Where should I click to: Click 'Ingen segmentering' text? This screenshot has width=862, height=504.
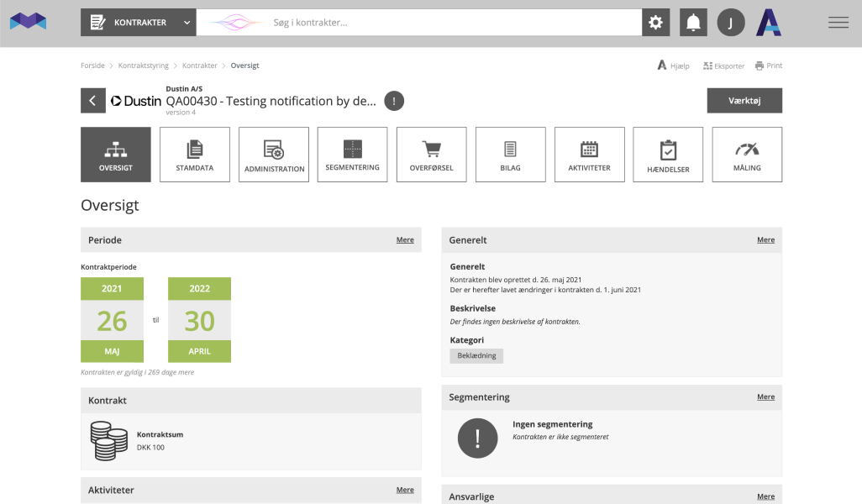553,424
